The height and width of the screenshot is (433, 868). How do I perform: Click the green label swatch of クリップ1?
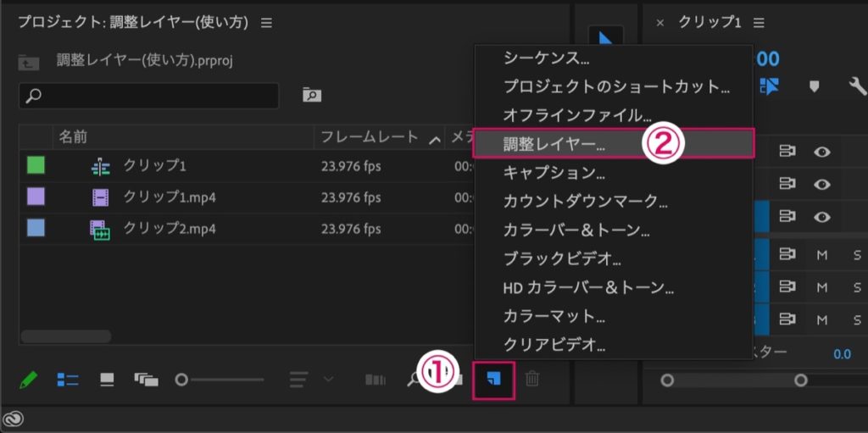[36, 165]
